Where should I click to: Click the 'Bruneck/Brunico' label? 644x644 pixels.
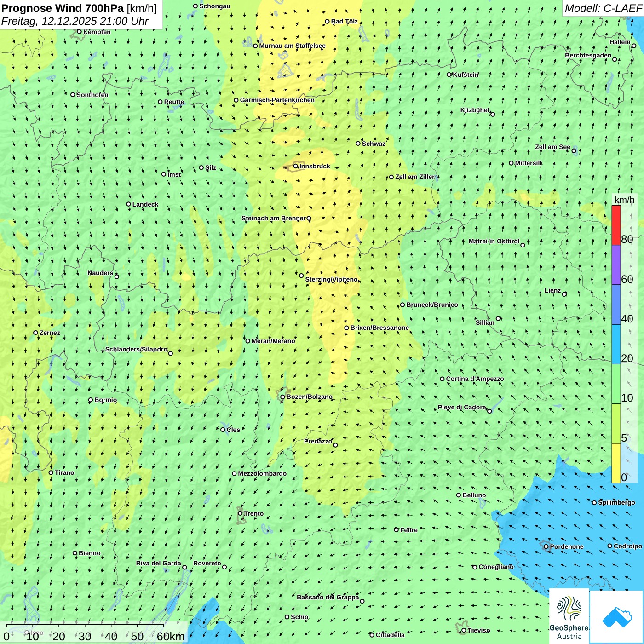click(x=432, y=305)
